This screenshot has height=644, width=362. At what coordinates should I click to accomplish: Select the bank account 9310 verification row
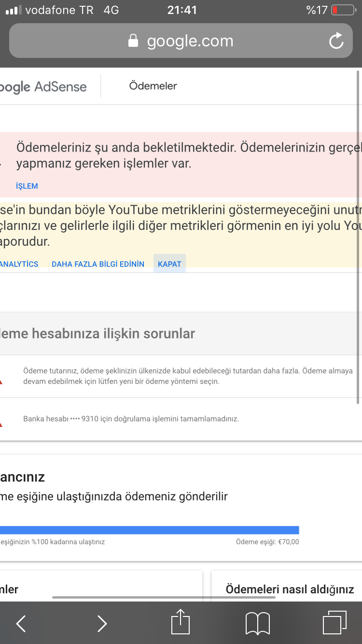(181, 419)
